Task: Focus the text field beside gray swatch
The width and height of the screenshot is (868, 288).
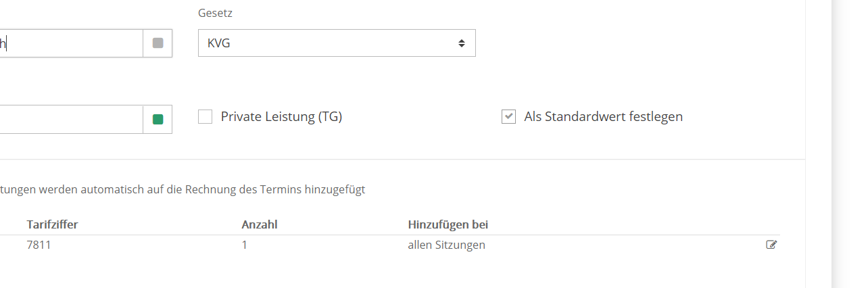Action: tap(71, 43)
